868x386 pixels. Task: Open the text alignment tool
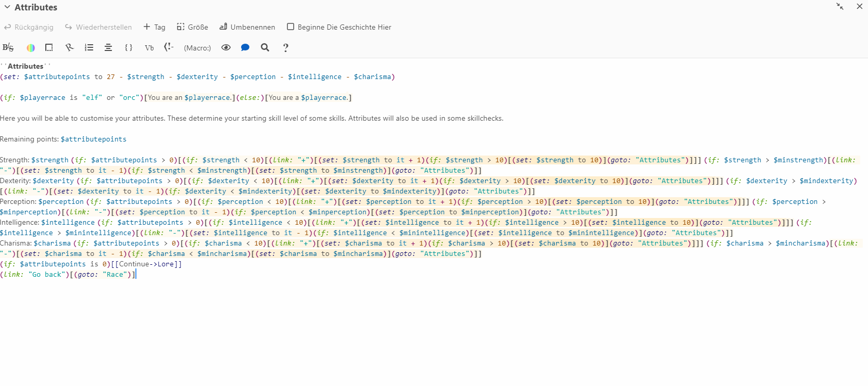pyautogui.click(x=108, y=47)
